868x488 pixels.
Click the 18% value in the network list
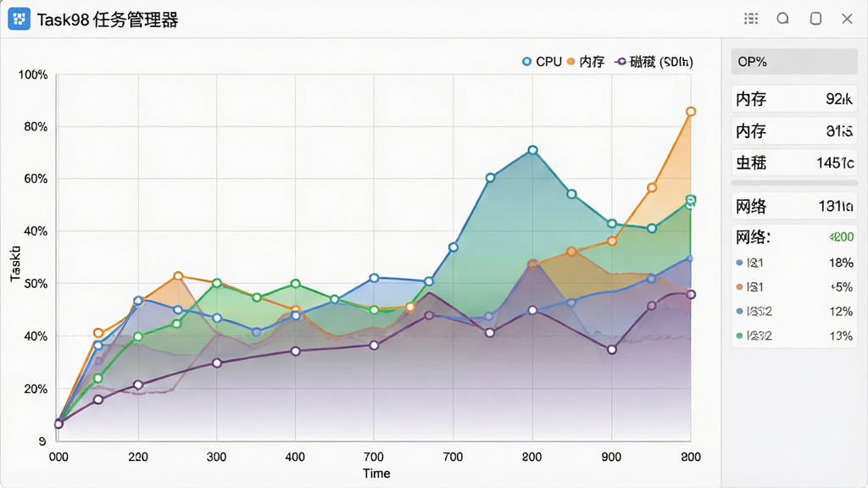[x=841, y=263]
